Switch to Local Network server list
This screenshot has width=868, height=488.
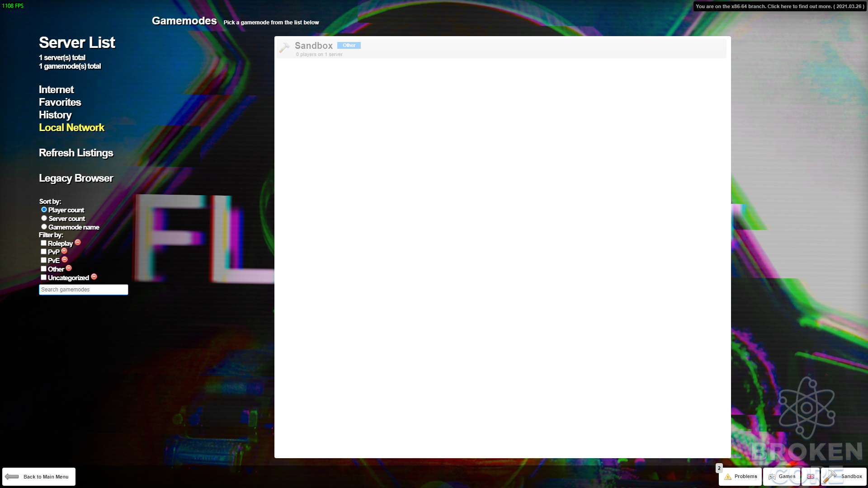point(71,127)
